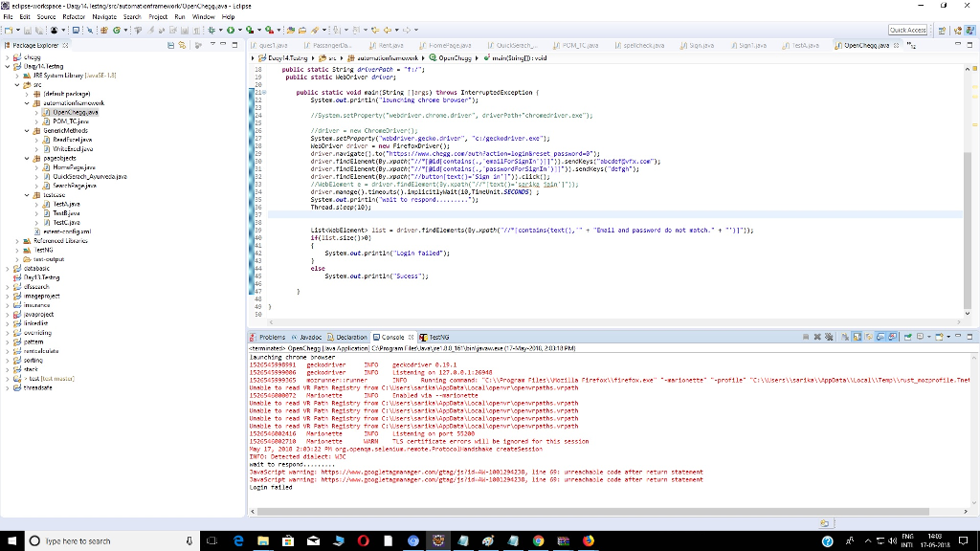Toggle Word Wrap in the Console
The width and height of the screenshot is (980, 551).
pos(868,337)
